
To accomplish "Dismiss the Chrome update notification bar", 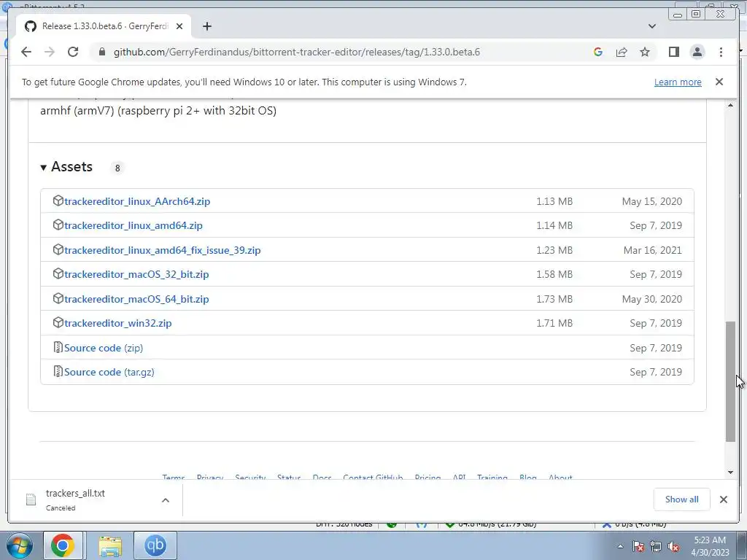I will (719, 82).
